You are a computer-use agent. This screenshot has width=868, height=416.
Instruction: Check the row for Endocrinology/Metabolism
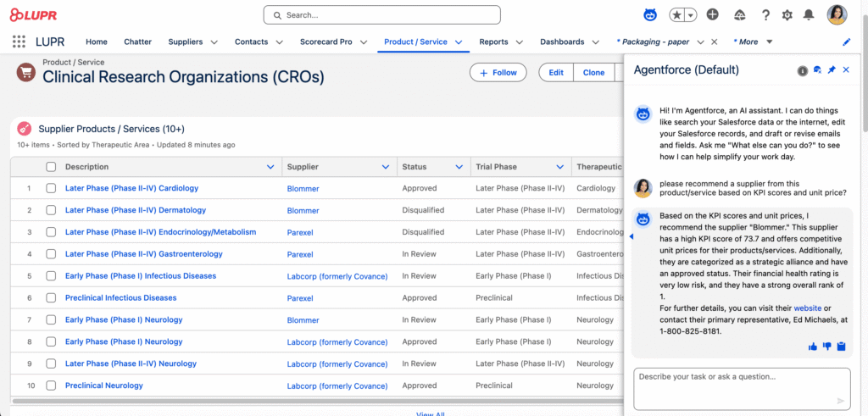tap(51, 232)
